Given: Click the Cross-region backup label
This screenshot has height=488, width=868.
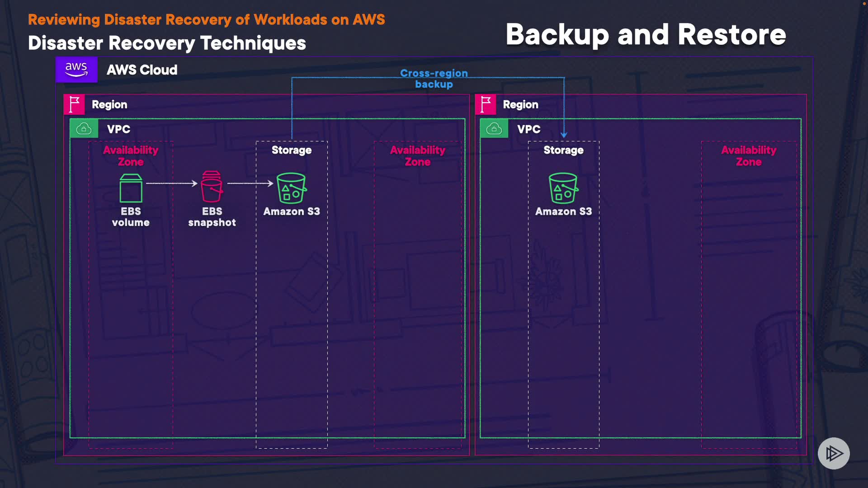Looking at the screenshot, I should pyautogui.click(x=434, y=79).
